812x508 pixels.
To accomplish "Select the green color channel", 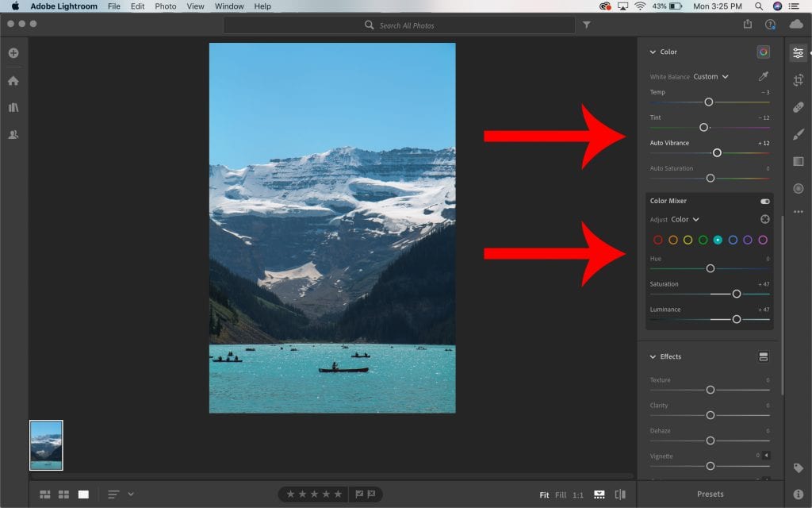I will (703, 240).
